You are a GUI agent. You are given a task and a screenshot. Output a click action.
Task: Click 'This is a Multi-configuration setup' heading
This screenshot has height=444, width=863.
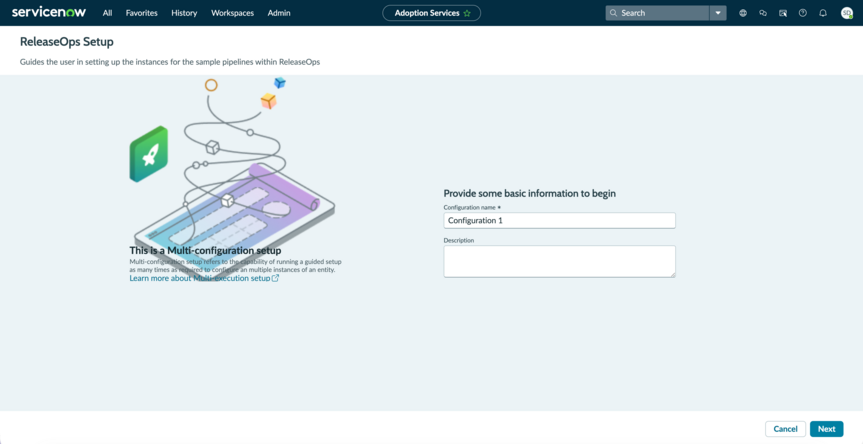click(x=205, y=250)
